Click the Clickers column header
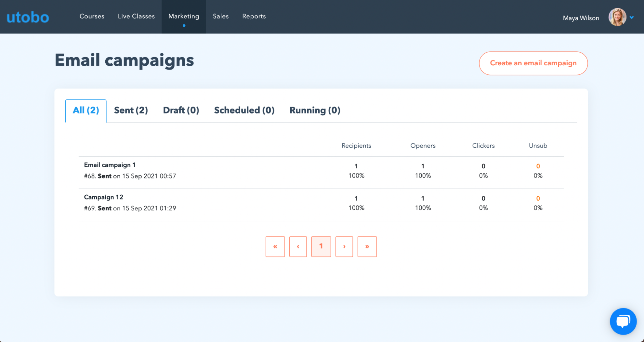 click(x=483, y=146)
